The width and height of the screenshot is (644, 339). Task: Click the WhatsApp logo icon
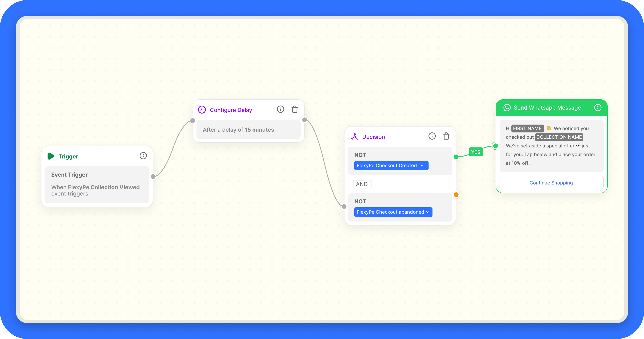[x=507, y=108]
